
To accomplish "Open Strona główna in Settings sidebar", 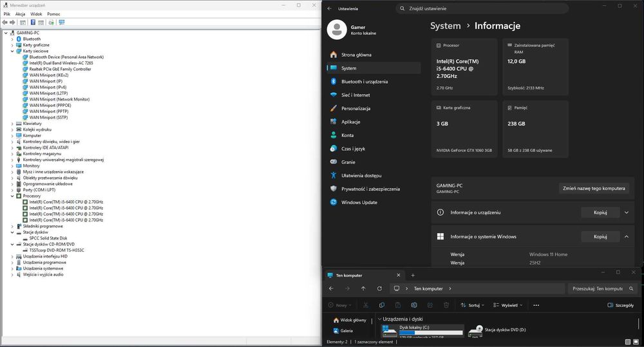I will 374,55.
